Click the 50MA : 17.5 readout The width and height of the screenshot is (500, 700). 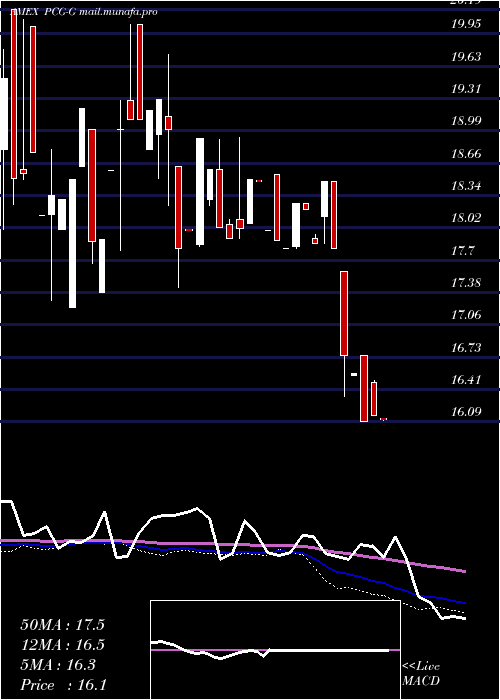click(x=62, y=625)
